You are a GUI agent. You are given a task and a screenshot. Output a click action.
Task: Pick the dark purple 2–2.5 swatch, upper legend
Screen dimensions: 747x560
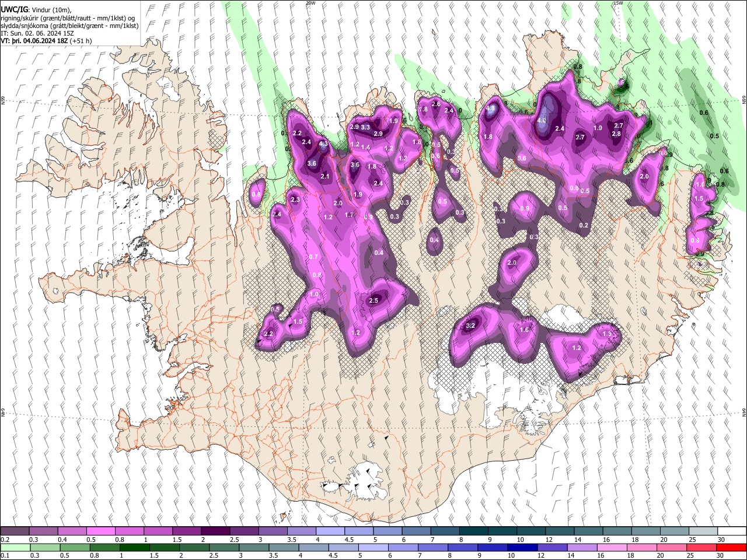click(215, 531)
